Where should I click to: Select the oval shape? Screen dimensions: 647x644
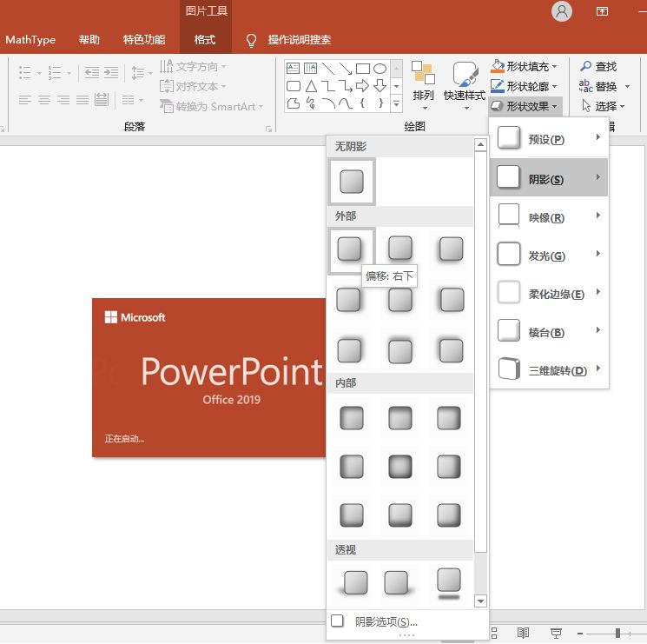380,68
